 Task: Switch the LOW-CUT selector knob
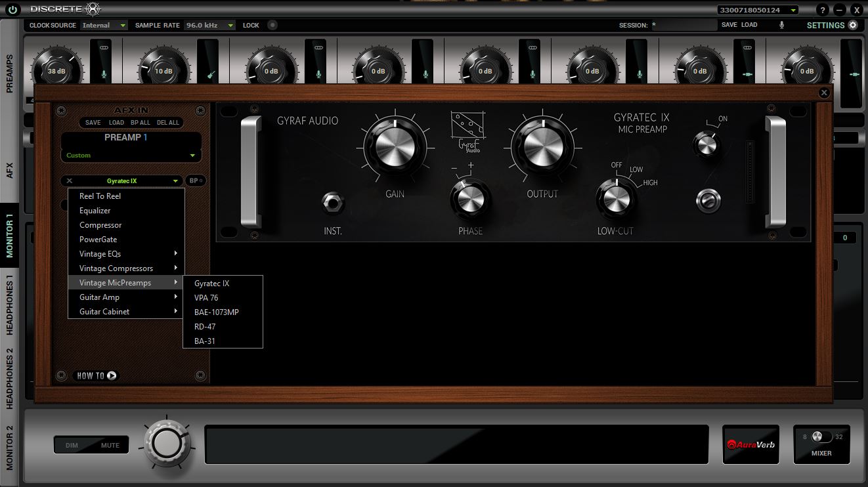615,199
